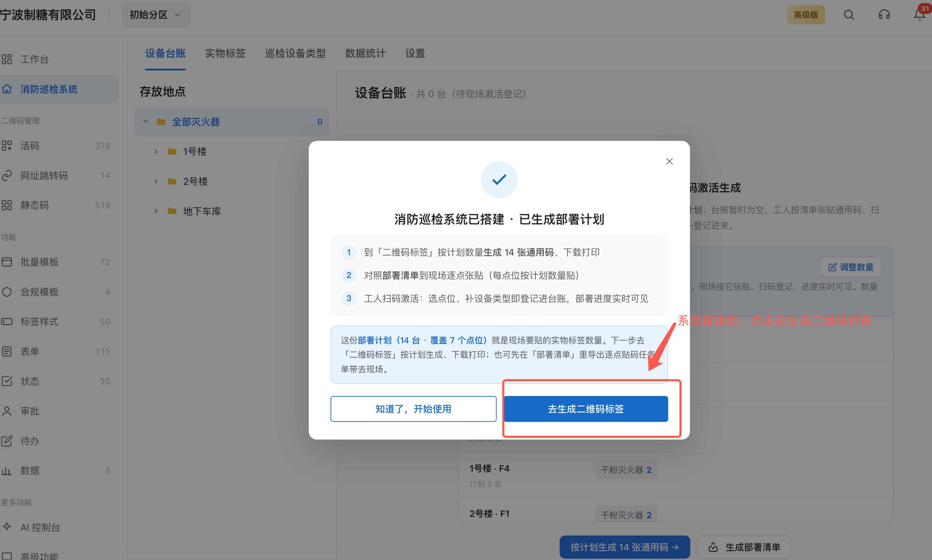Select the 1号楼 tree item
932x560 pixels.
(x=195, y=151)
